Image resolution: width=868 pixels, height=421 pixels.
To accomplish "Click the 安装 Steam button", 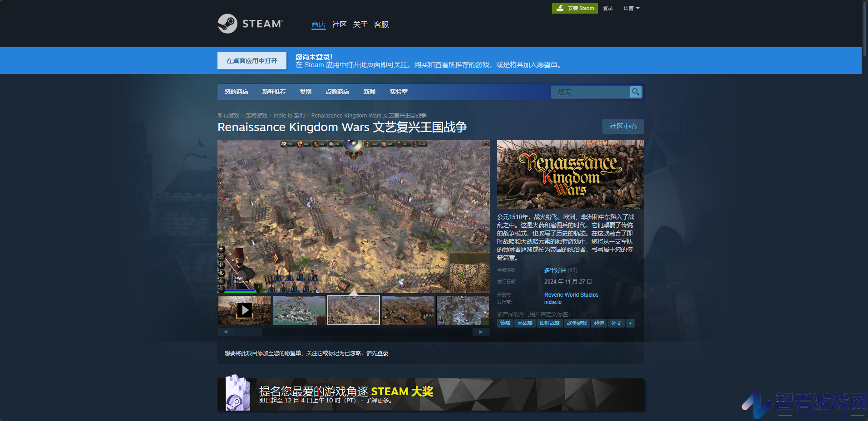I will coord(575,8).
